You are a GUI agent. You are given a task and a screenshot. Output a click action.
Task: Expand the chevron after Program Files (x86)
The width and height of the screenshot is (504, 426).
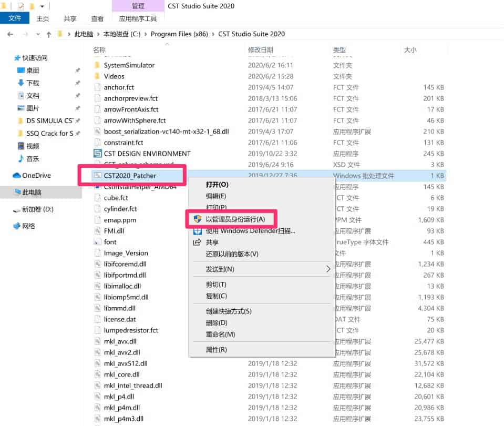pyautogui.click(x=213, y=34)
